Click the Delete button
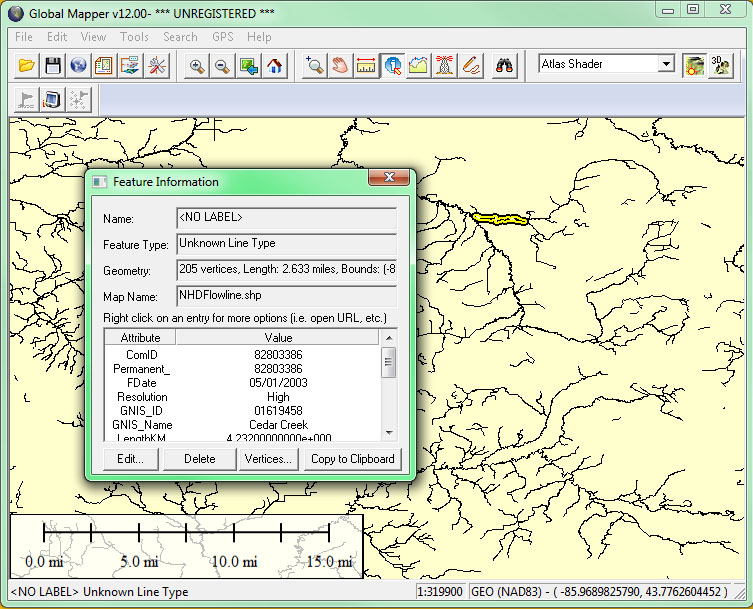This screenshot has height=609, width=753. pyautogui.click(x=200, y=459)
